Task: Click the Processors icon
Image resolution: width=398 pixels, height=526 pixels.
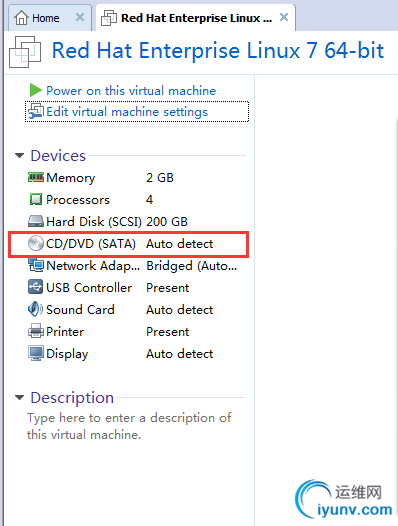Action: coord(36,199)
